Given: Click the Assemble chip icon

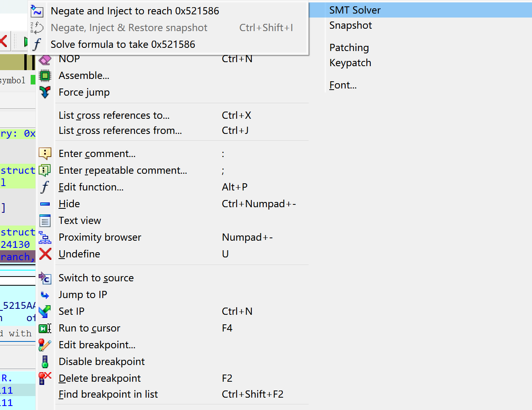Looking at the screenshot, I should (x=45, y=75).
